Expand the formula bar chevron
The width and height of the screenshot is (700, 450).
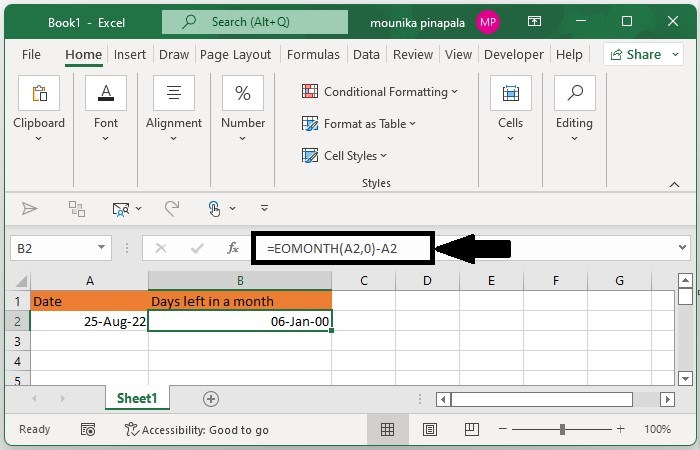[x=682, y=247]
